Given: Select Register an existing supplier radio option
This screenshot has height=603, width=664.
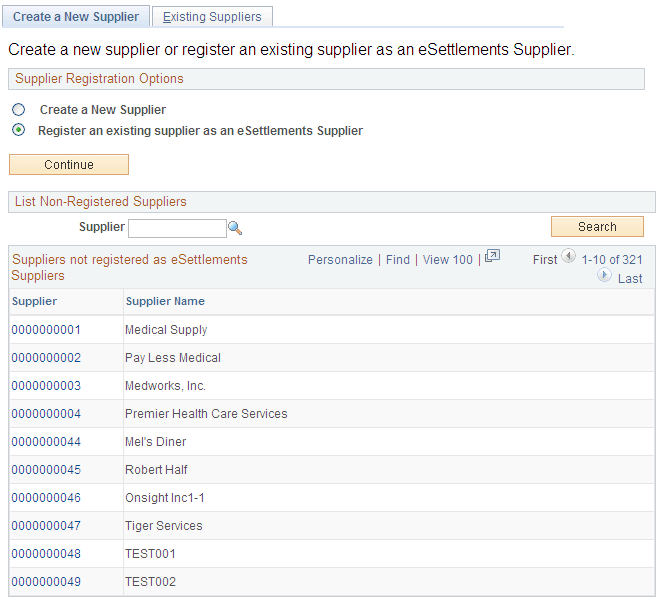Looking at the screenshot, I should tap(19, 130).
